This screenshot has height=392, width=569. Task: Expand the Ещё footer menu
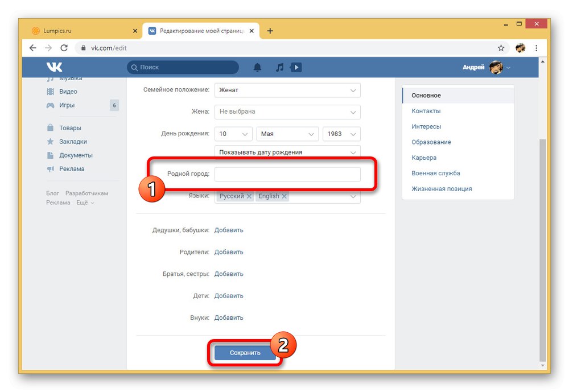point(85,203)
